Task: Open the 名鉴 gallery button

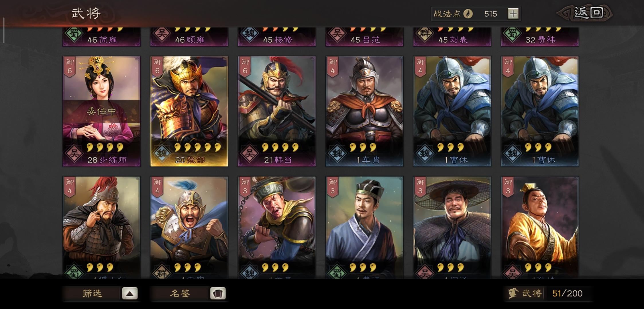Action: click(188, 293)
